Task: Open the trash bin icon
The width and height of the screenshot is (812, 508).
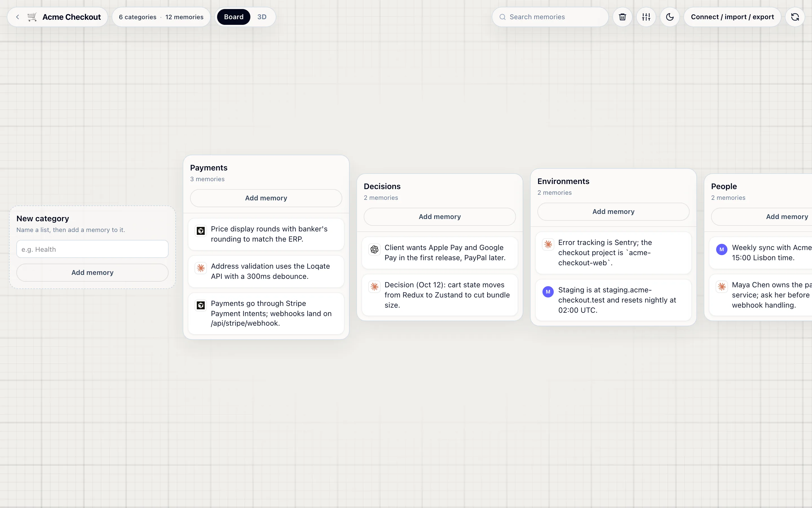Action: [623, 17]
